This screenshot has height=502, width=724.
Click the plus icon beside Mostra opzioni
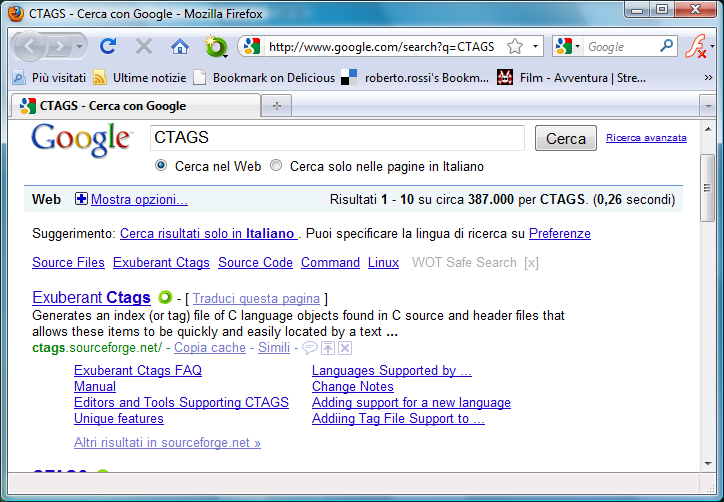[81, 199]
